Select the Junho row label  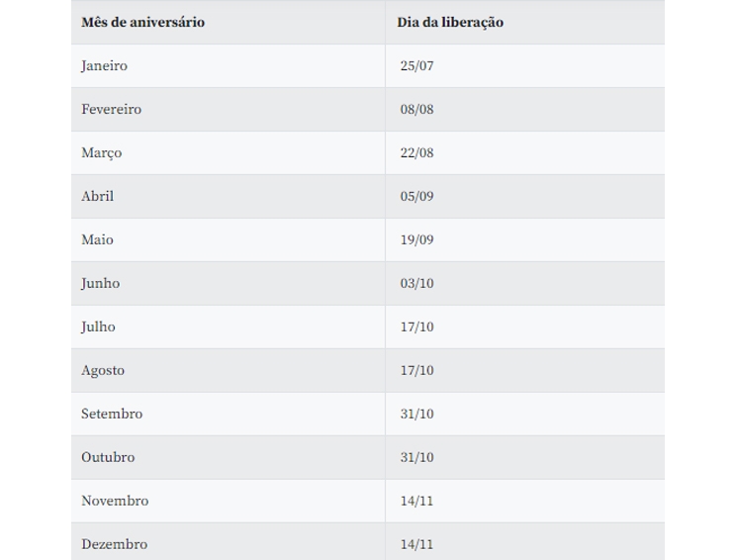100,283
